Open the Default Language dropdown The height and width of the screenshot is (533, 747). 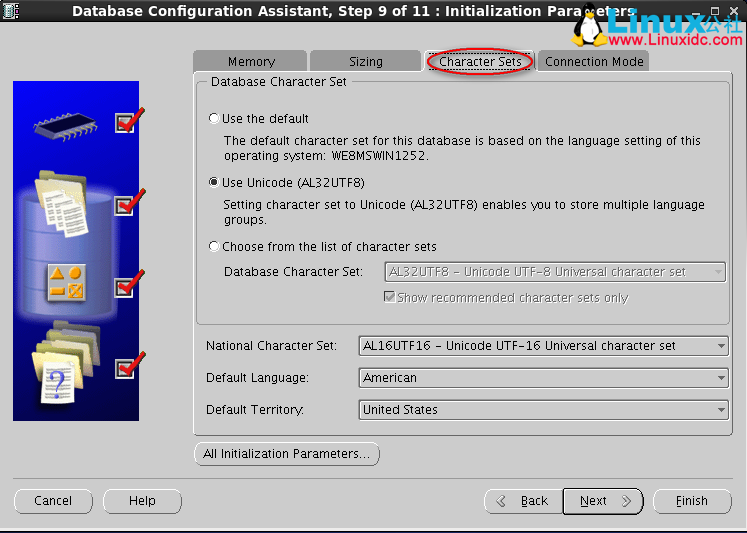tap(544, 378)
